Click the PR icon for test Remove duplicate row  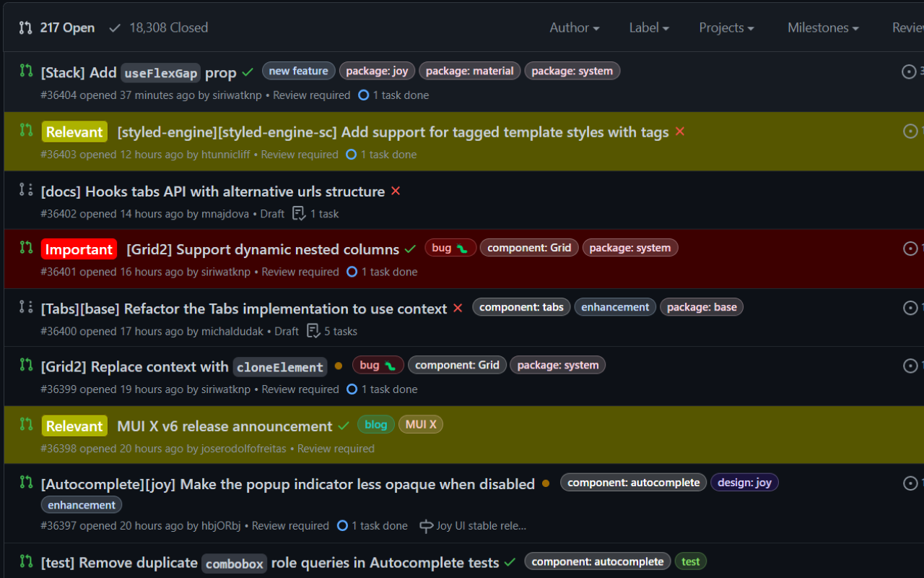(26, 561)
